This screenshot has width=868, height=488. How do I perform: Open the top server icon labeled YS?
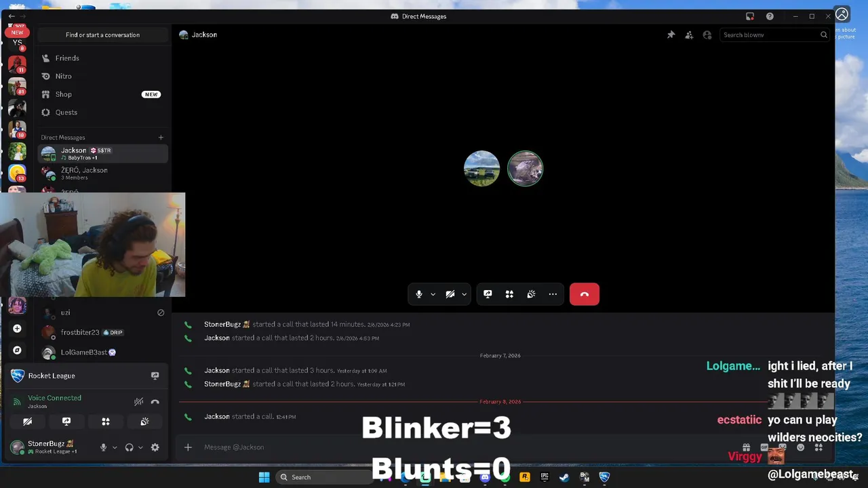(x=17, y=42)
